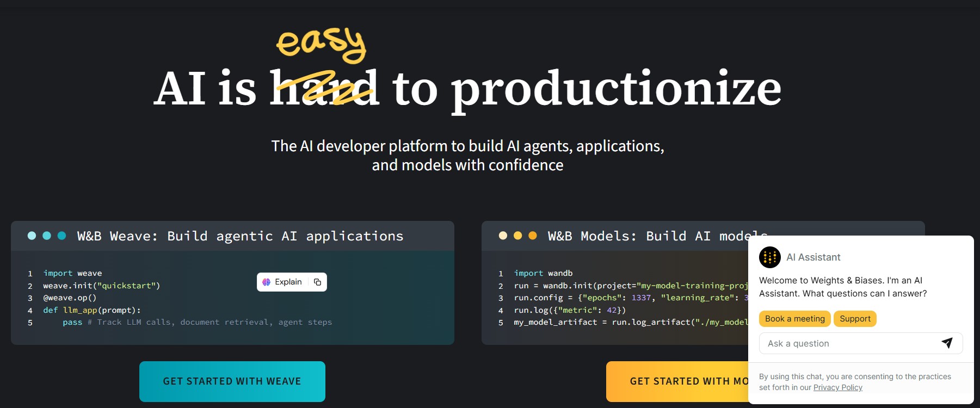The image size is (980, 408).
Task: Click the W&B Models panel title
Action: [x=657, y=236]
